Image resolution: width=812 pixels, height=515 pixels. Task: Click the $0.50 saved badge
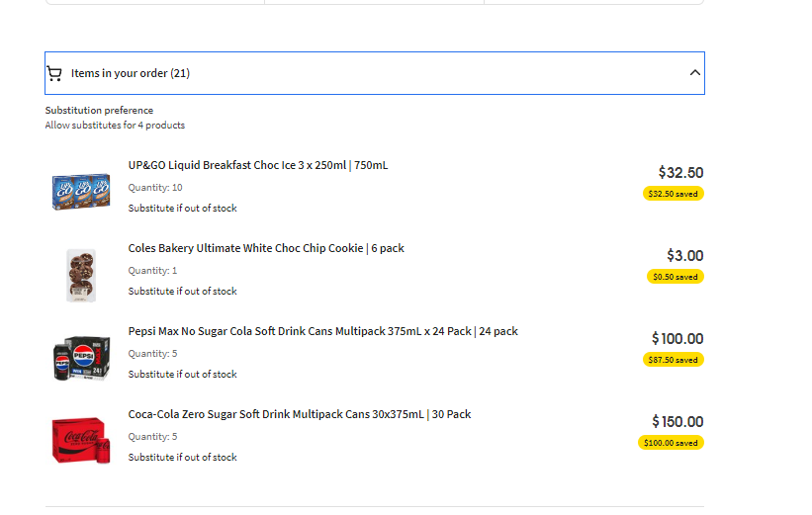point(676,277)
